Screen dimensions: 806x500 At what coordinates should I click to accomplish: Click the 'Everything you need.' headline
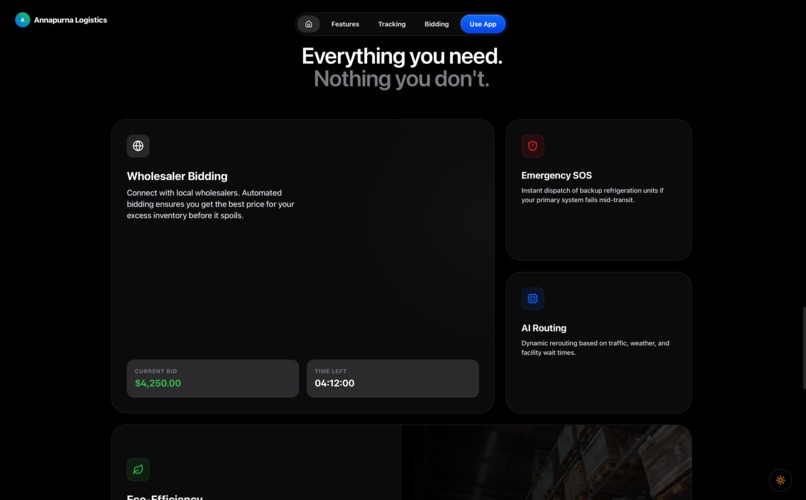coord(402,56)
